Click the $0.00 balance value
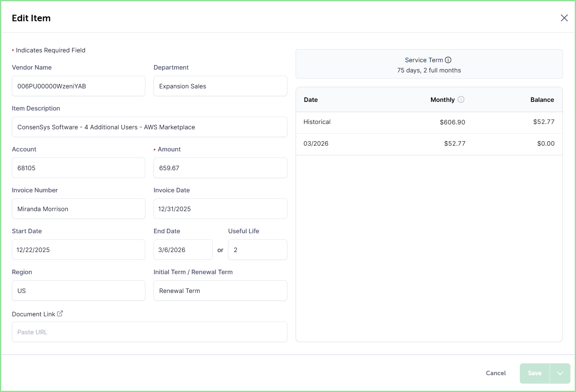 tap(546, 144)
